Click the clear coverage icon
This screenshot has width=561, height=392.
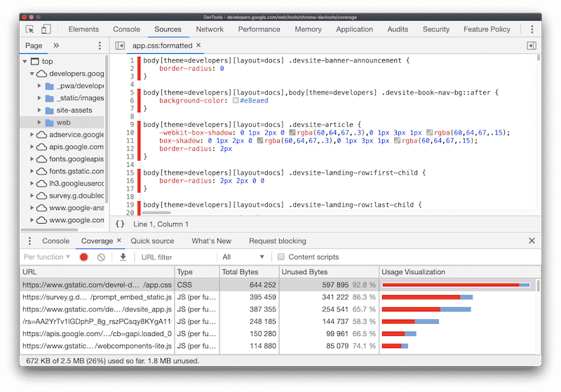click(101, 257)
